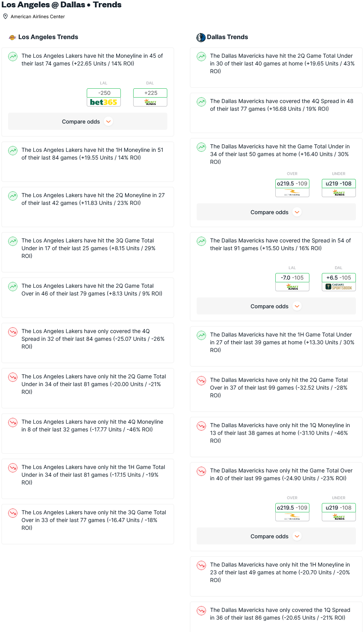Expand Compare odds under Mavericks Game Total Under trend
The height and width of the screenshot is (632, 364).
click(276, 212)
